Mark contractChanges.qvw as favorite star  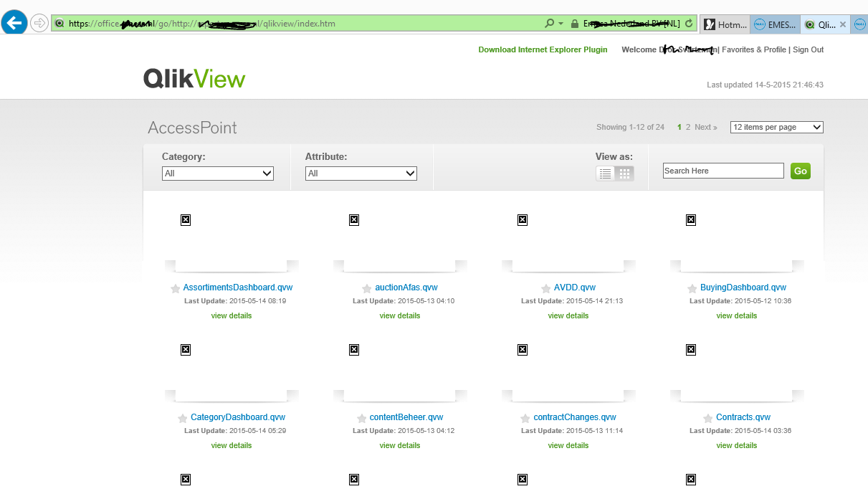525,419
